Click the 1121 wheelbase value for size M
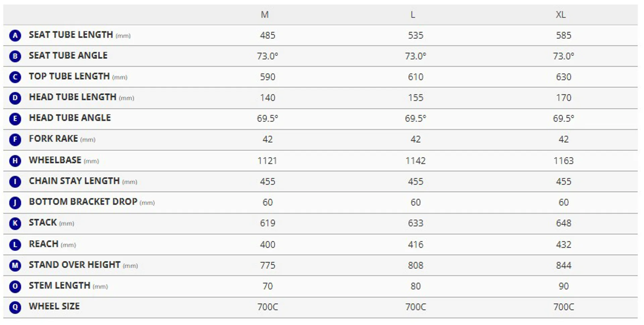 tap(267, 161)
